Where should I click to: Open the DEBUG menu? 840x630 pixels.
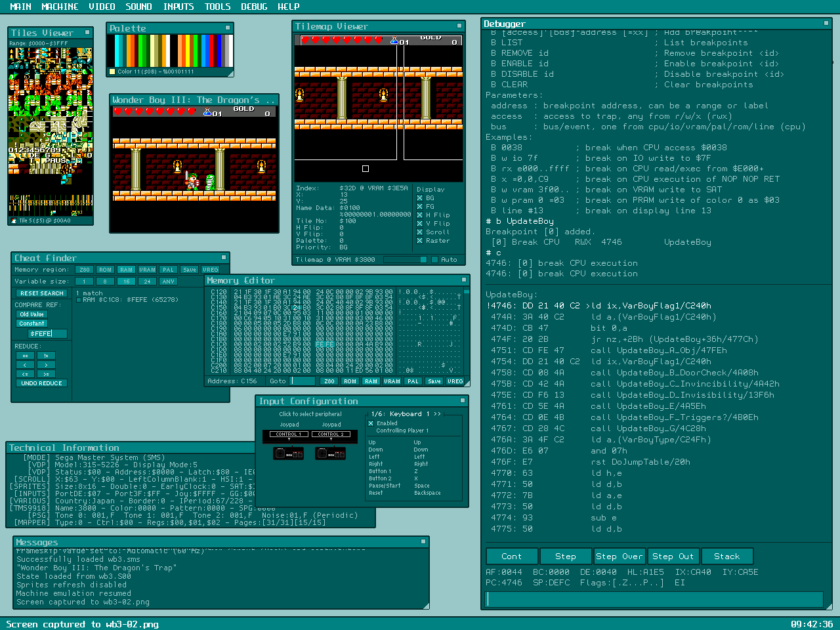click(x=254, y=7)
